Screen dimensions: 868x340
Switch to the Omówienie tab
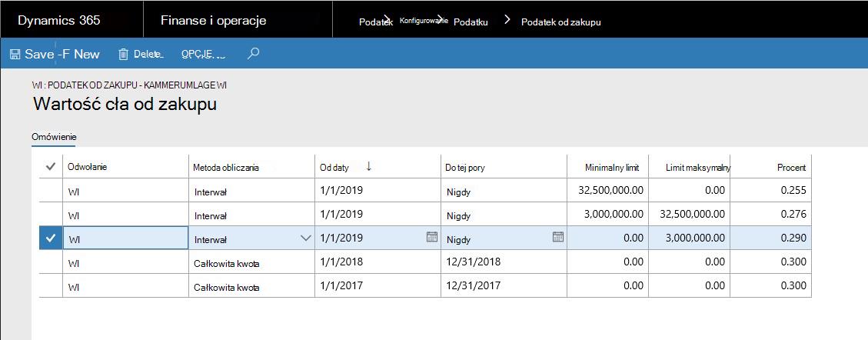pos(54,137)
